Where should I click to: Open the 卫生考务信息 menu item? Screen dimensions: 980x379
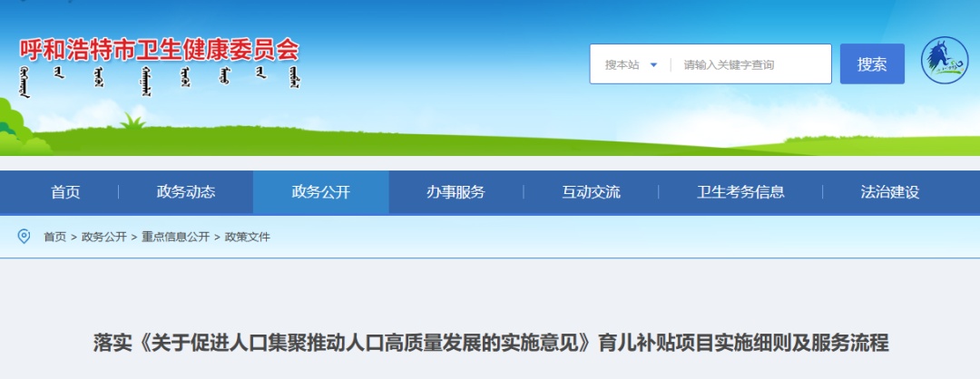(x=740, y=192)
